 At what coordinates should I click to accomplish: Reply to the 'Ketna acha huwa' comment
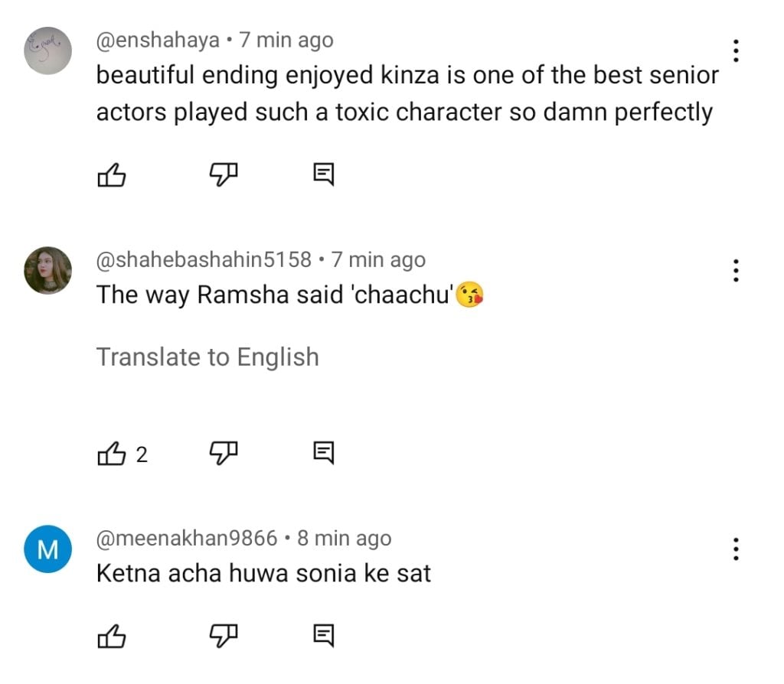point(324,635)
